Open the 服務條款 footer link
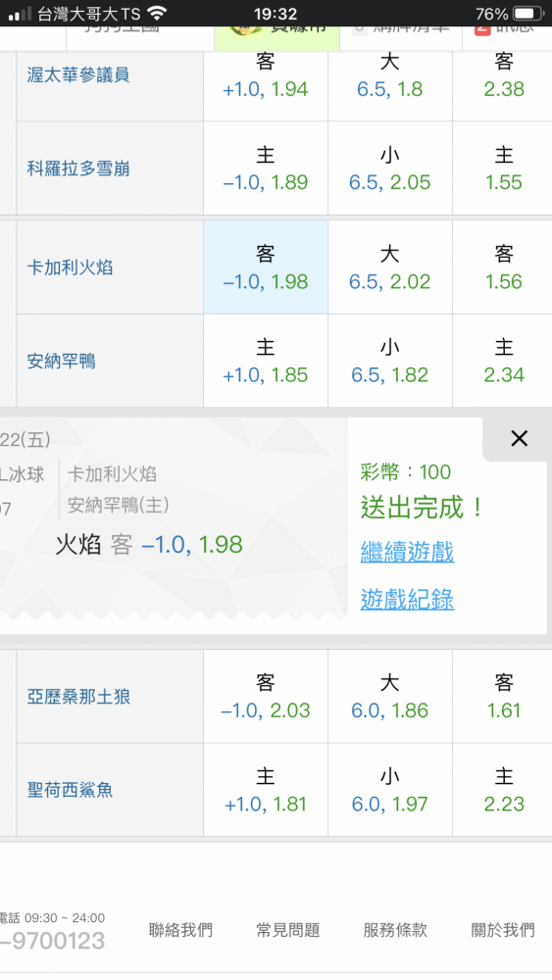This screenshot has height=980, width=552. [x=395, y=930]
